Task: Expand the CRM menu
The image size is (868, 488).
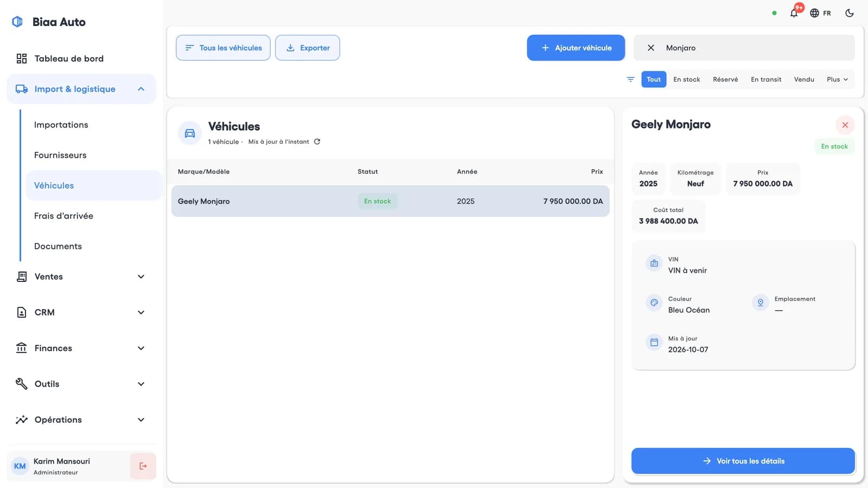Action: pyautogui.click(x=81, y=312)
